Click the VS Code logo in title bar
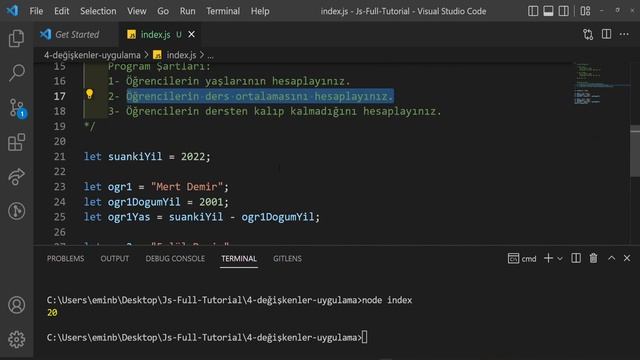 [12, 11]
